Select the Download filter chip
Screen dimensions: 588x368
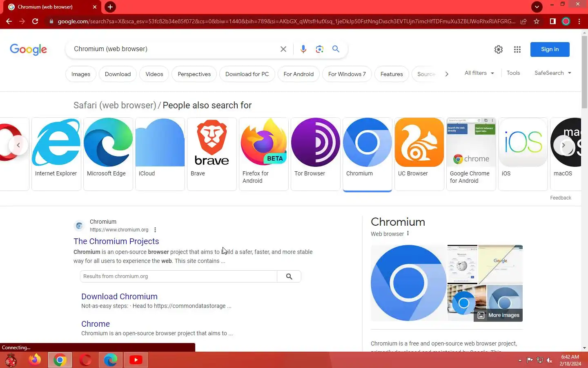(x=118, y=74)
